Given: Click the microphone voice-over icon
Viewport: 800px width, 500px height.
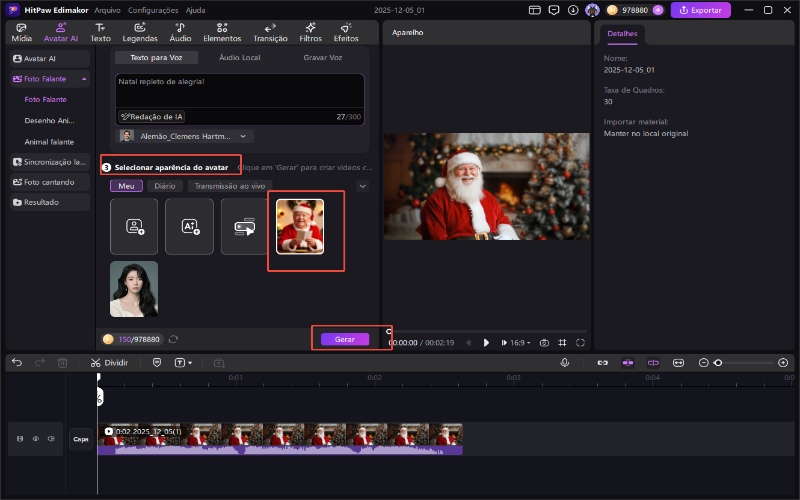Looking at the screenshot, I should pyautogui.click(x=565, y=363).
